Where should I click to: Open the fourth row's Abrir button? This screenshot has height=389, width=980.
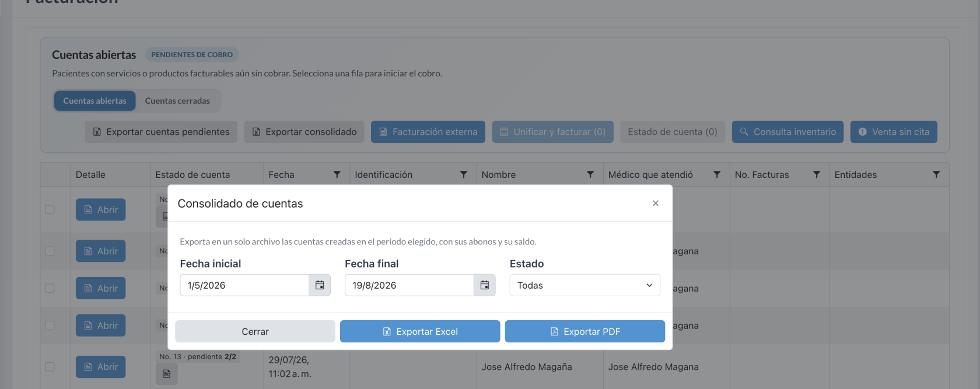pyautogui.click(x=101, y=325)
